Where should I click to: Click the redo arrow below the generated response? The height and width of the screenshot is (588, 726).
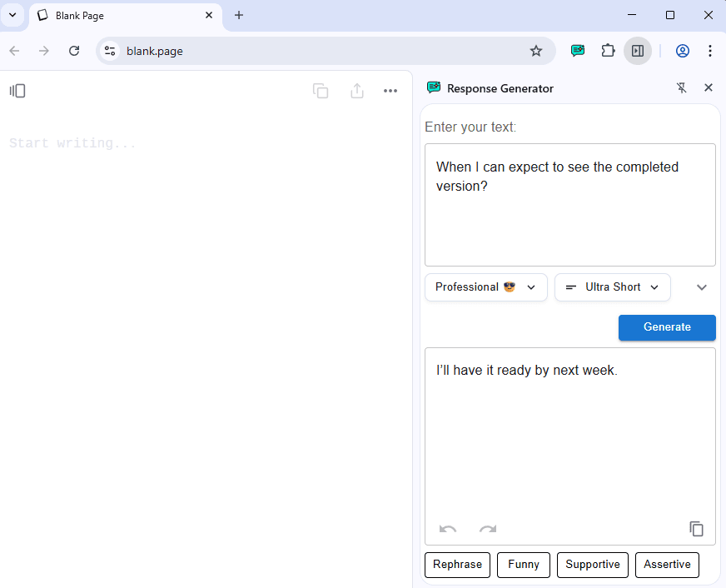[487, 529]
